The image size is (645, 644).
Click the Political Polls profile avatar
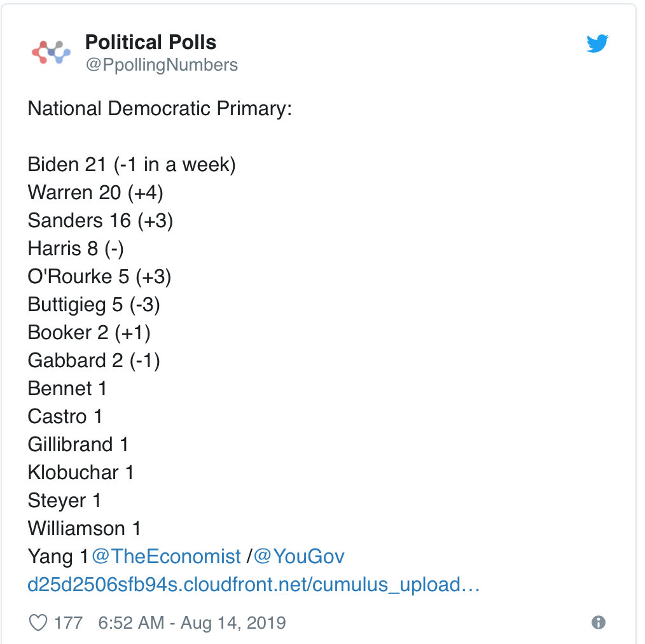51,52
